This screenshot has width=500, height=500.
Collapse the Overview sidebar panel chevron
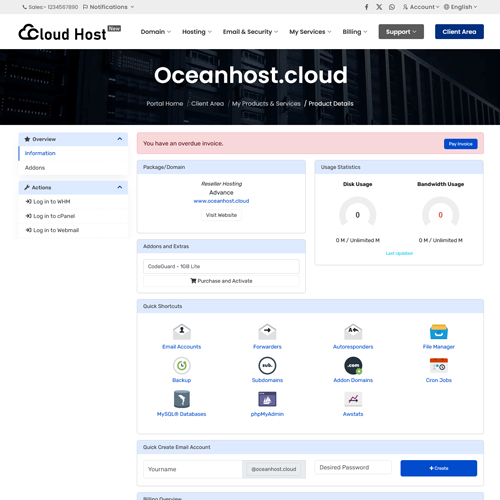(x=120, y=139)
